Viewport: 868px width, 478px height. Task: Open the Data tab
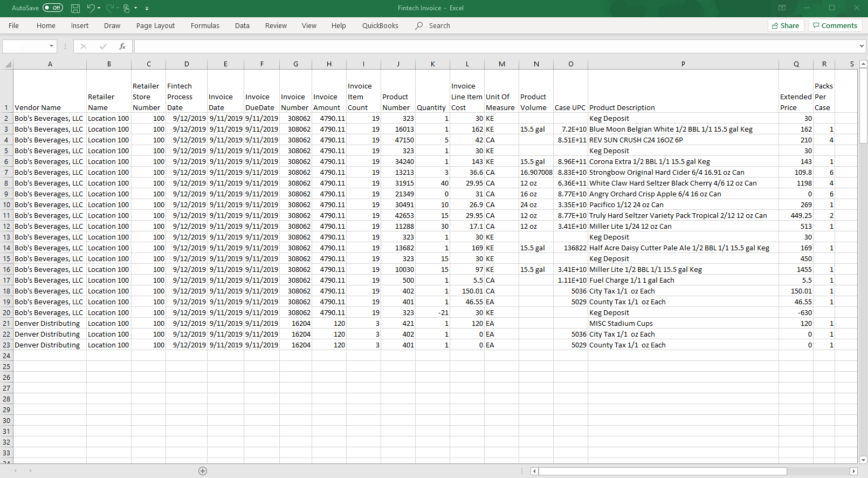coord(242,25)
